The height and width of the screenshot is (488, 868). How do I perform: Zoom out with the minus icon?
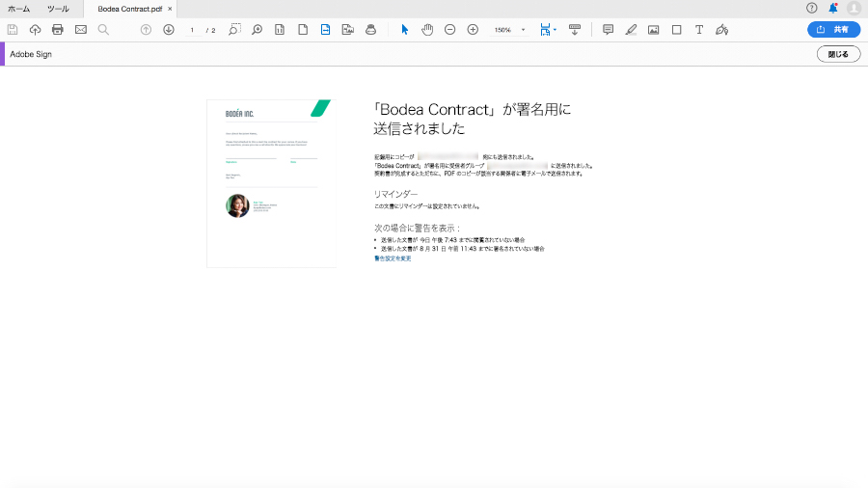pyautogui.click(x=450, y=30)
